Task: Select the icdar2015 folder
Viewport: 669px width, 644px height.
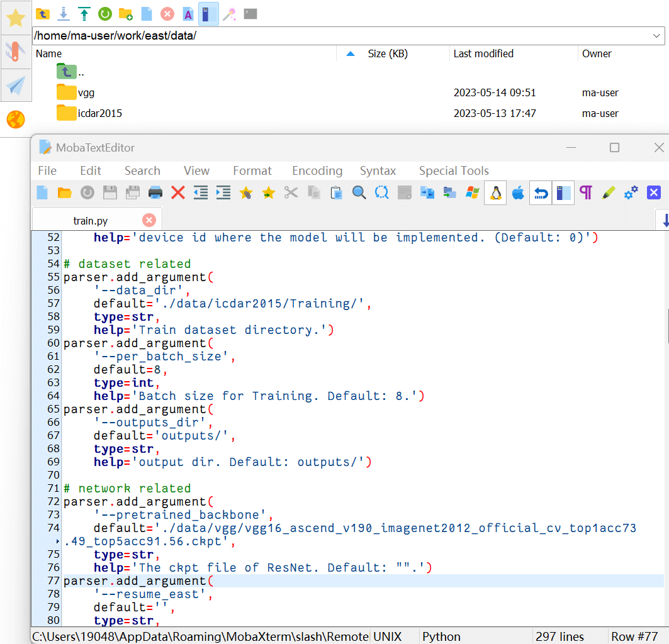Action: (89, 113)
